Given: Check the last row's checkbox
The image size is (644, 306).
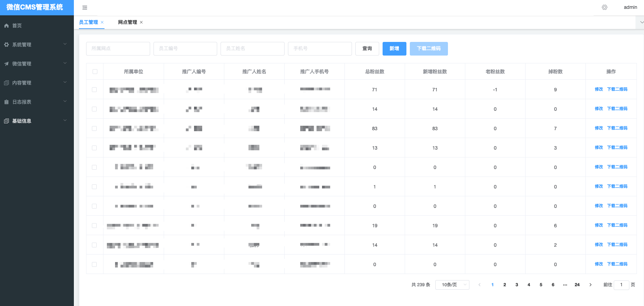Looking at the screenshot, I should 94,264.
